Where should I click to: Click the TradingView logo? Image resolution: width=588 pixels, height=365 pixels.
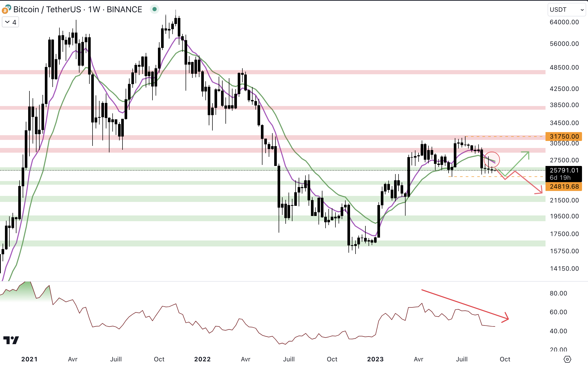pos(11,340)
